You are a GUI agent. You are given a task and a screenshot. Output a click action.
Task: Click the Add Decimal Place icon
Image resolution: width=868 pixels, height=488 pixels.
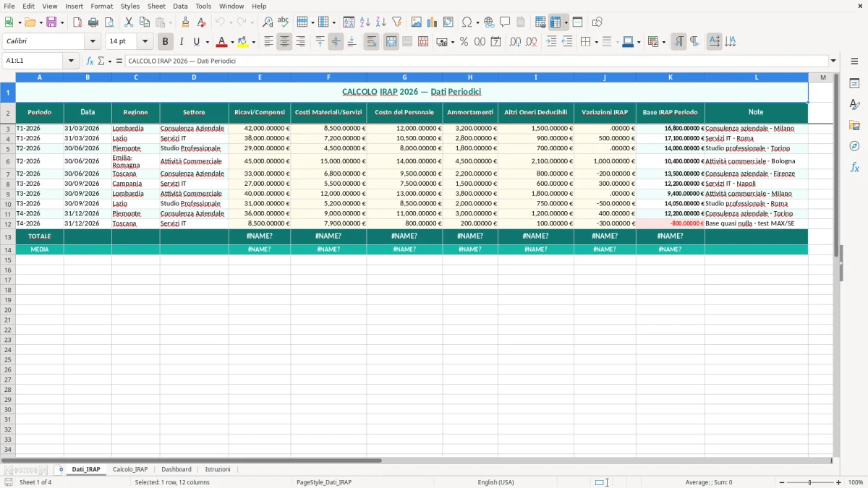pos(515,42)
